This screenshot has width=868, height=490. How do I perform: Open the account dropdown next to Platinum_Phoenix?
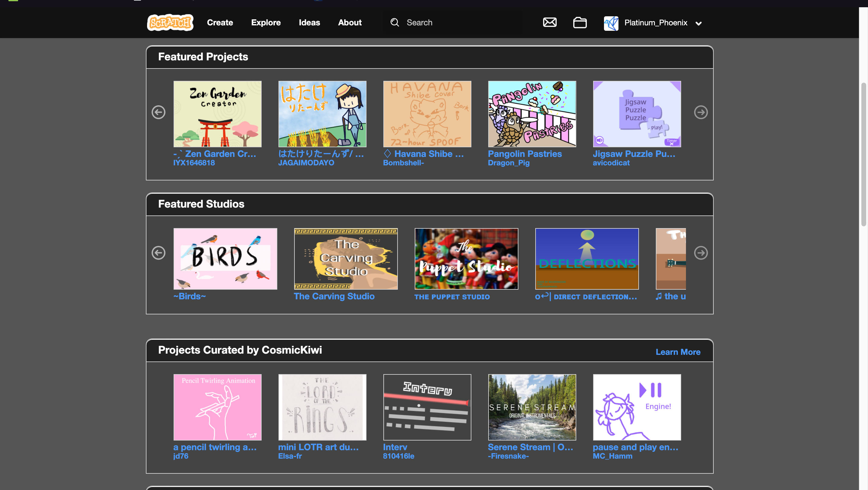[699, 24]
